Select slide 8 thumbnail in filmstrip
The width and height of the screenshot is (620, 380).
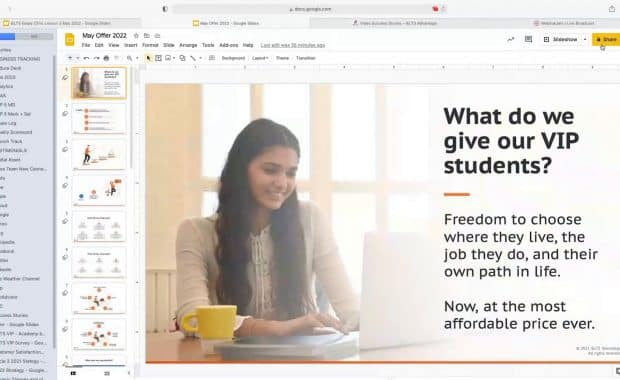pos(99,335)
